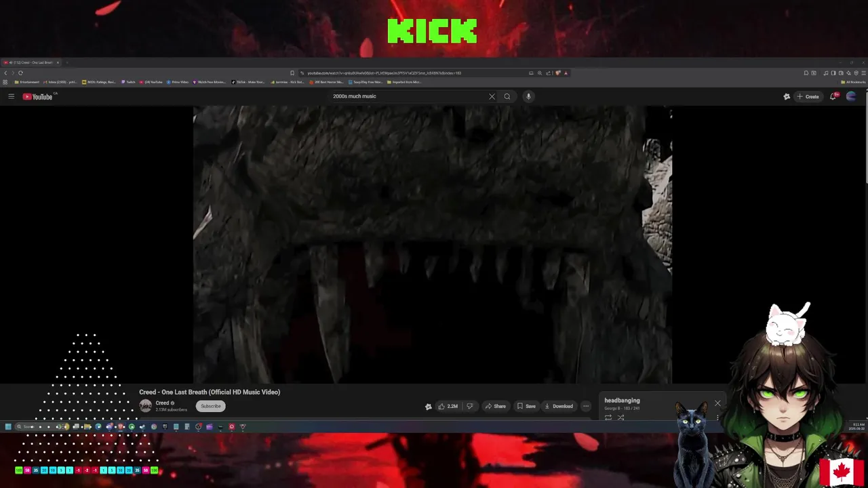Screen dimensions: 868x488
Task: Open the browser apps grid icon
Action: (x=5, y=82)
